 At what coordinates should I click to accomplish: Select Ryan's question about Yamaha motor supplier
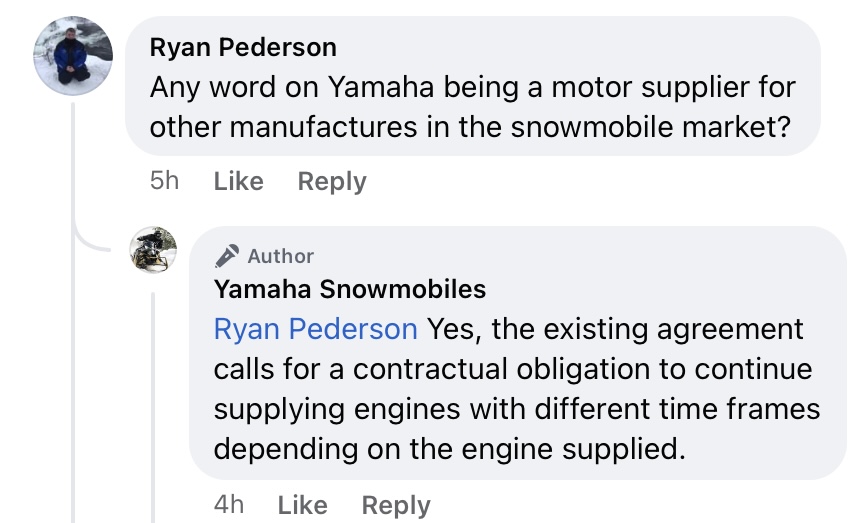pos(472,109)
